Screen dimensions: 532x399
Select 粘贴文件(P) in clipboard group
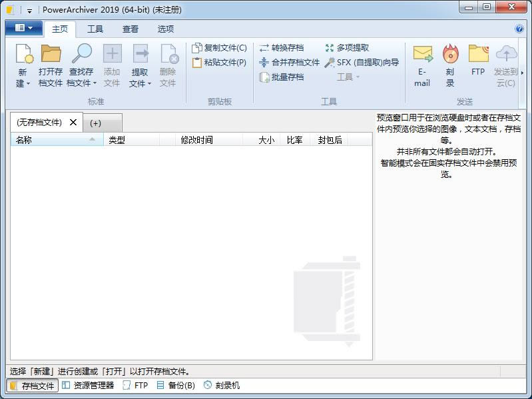click(x=219, y=63)
